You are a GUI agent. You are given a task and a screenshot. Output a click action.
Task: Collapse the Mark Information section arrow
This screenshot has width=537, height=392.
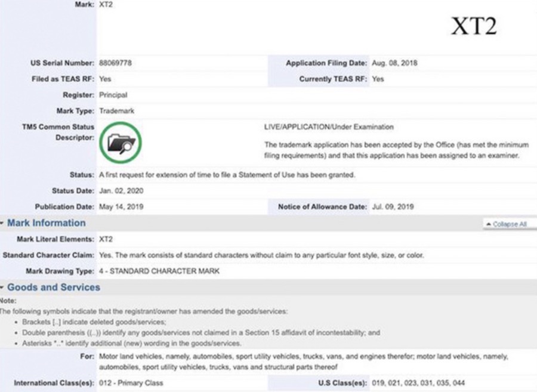pyautogui.click(x=3, y=223)
